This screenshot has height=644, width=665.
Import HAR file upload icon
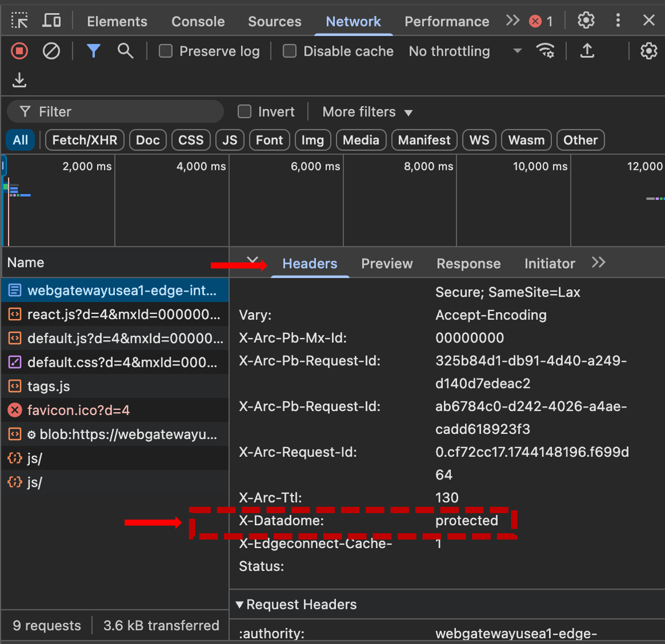587,51
